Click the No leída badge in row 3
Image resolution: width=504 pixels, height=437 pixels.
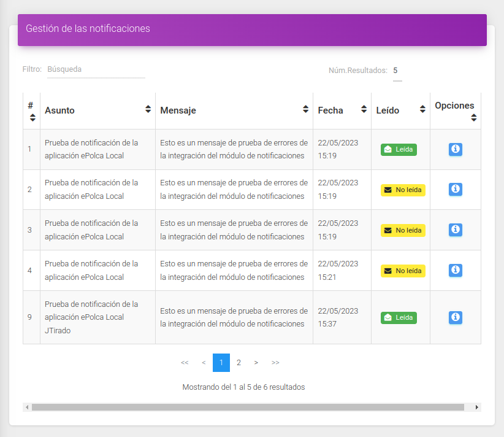[403, 230]
